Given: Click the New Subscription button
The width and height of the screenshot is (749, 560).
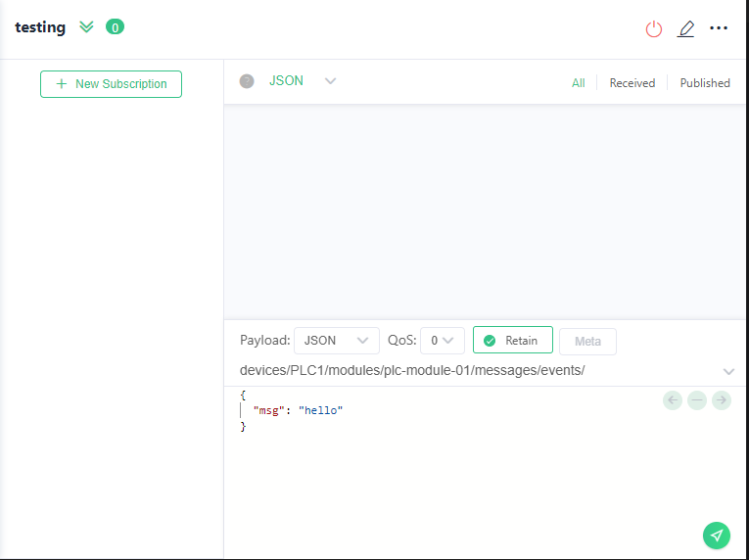Looking at the screenshot, I should pos(111,84).
